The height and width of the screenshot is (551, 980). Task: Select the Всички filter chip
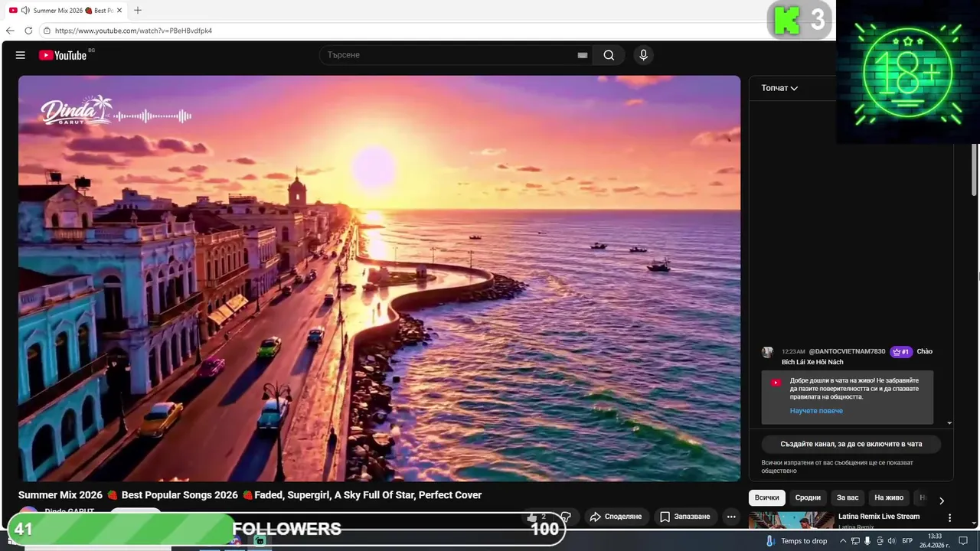pyautogui.click(x=766, y=497)
